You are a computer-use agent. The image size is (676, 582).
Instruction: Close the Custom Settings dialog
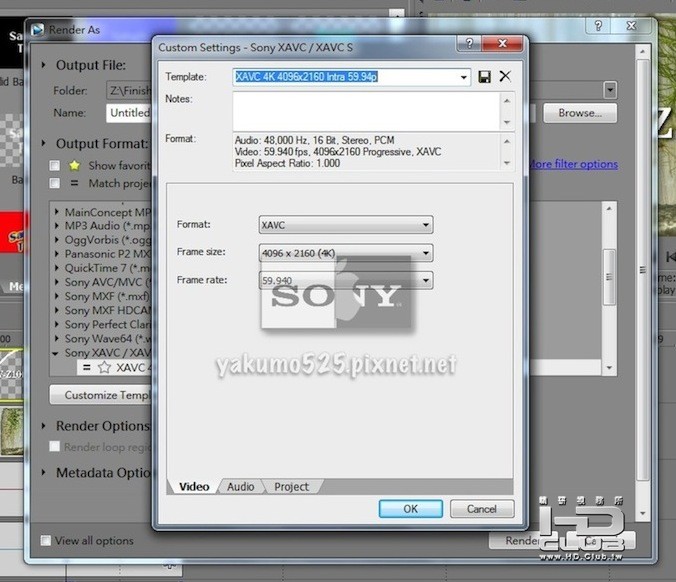pos(502,43)
